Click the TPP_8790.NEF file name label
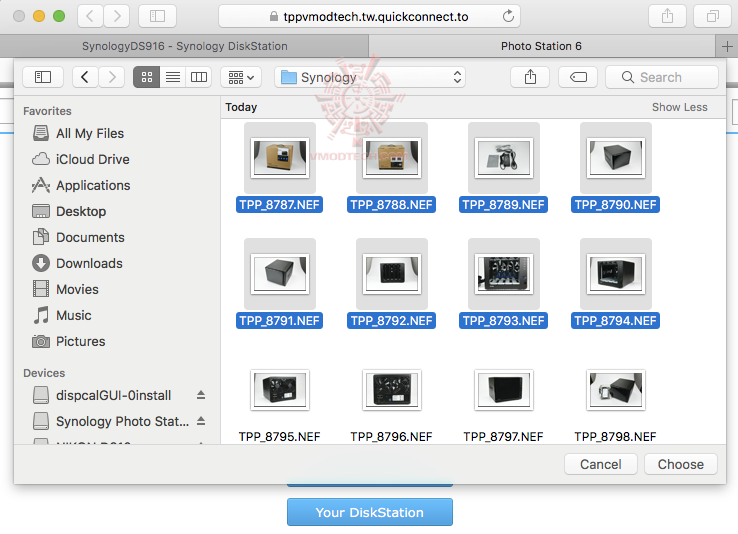The height and width of the screenshot is (534, 738). tap(616, 205)
